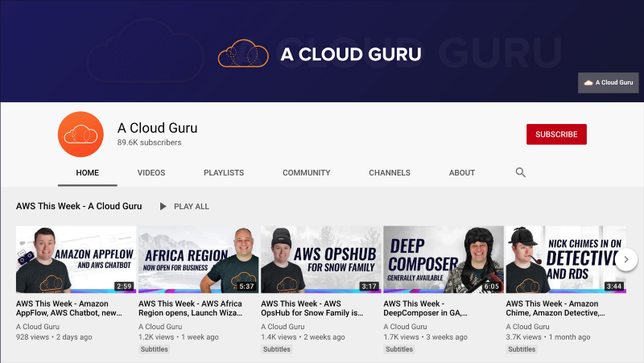Click 1.7K views 3 weeks ago text
644x363 pixels.
(426, 337)
